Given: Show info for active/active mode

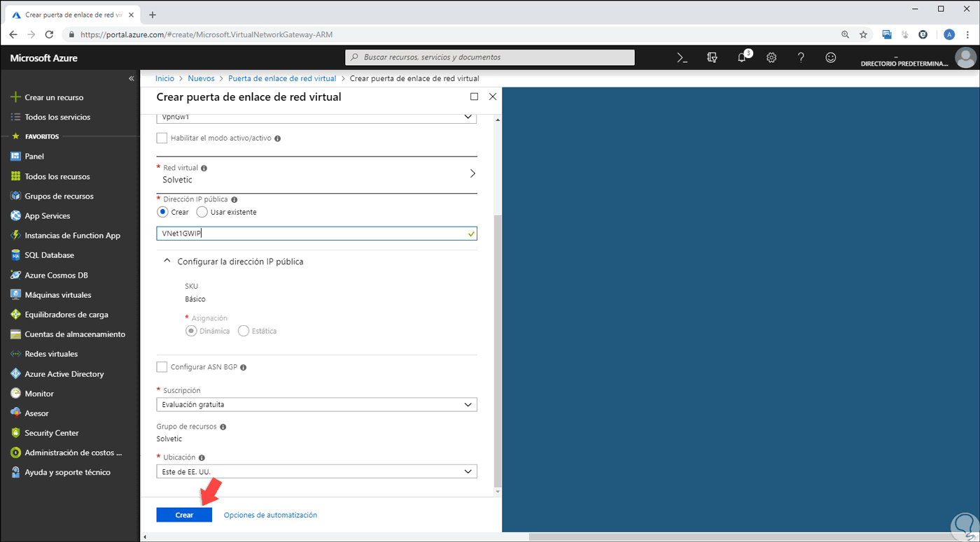Looking at the screenshot, I should click(278, 138).
